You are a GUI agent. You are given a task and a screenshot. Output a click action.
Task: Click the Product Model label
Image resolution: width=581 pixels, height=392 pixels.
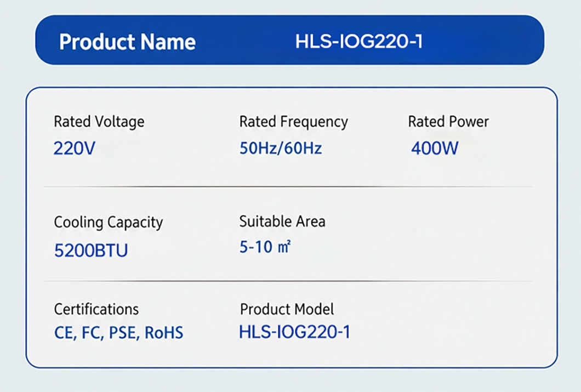[287, 309]
